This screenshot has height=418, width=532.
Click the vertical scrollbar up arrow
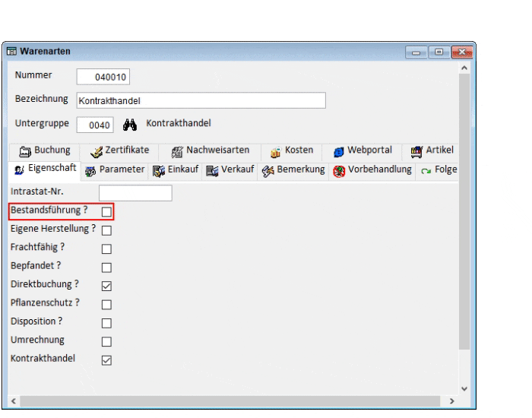(464, 68)
